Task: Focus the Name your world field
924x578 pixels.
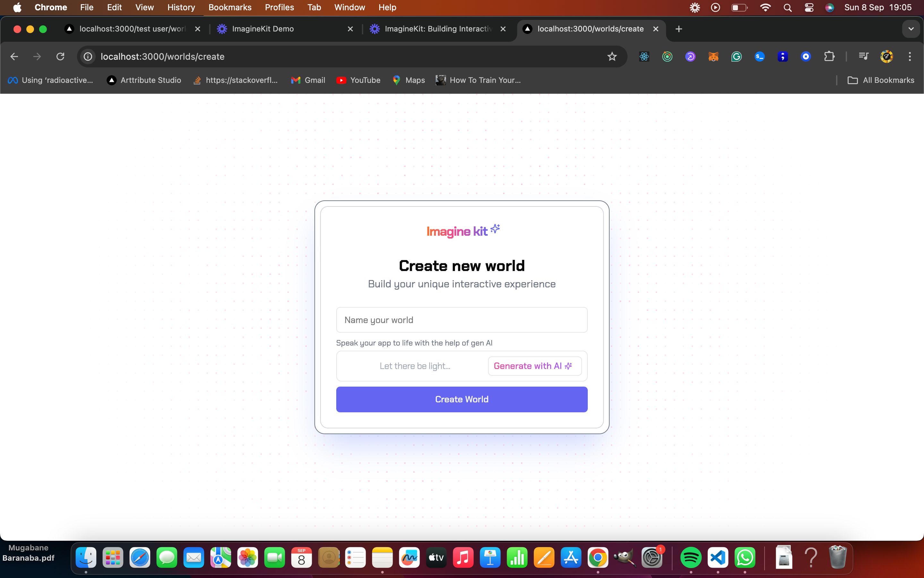Action: pos(462,320)
